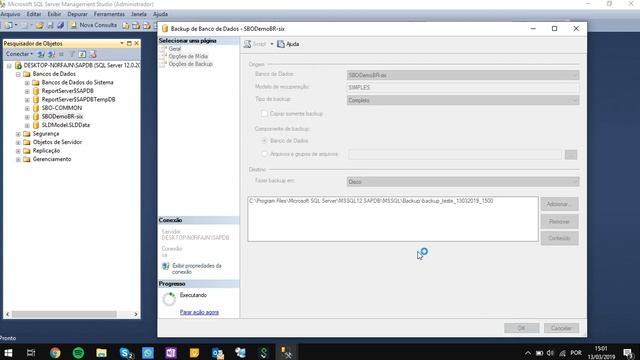Screen dimensions: 640x360
Task: Select the backup_teste destination path entry
Action: click(x=371, y=201)
